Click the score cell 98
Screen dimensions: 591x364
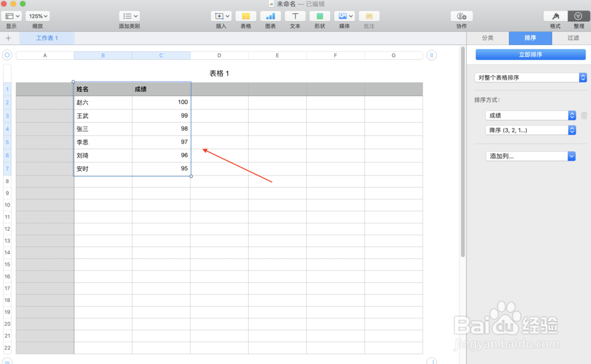coord(161,129)
